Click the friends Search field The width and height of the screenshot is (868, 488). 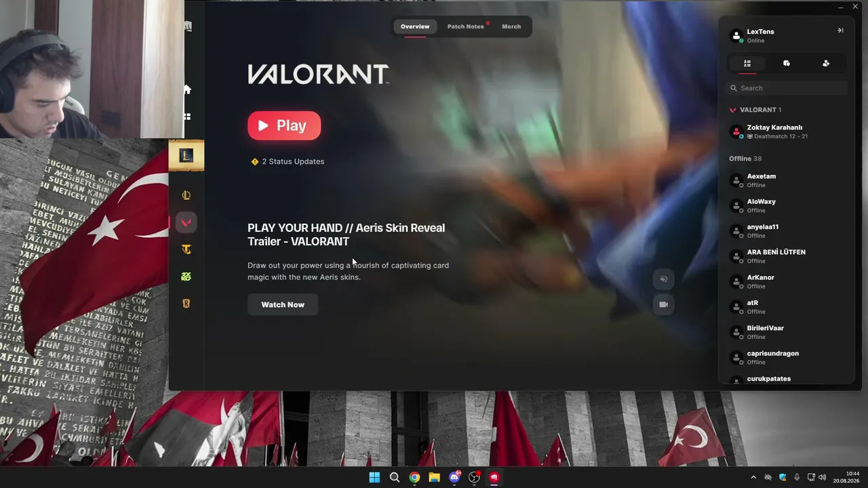pyautogui.click(x=787, y=88)
